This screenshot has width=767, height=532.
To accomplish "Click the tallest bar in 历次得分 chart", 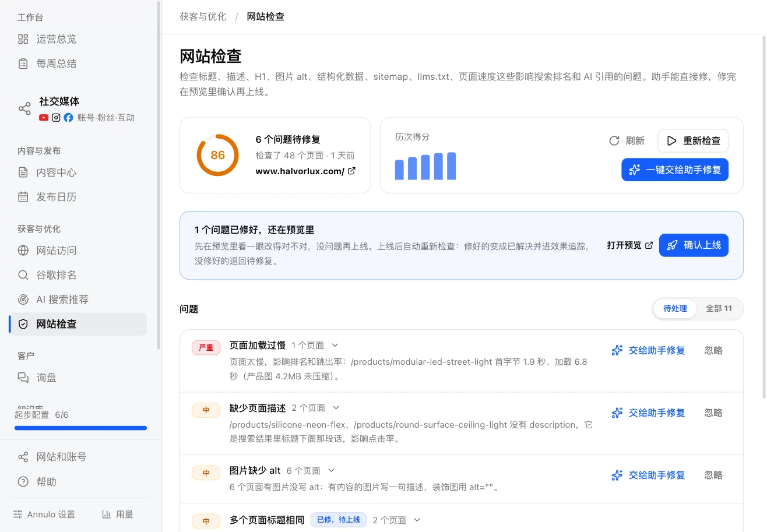I will click(451, 166).
